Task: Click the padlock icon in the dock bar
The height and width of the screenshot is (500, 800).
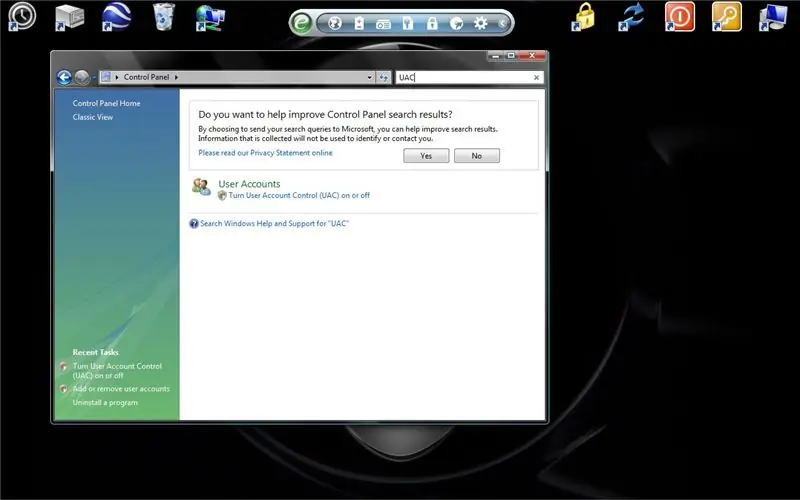Action: click(x=432, y=23)
